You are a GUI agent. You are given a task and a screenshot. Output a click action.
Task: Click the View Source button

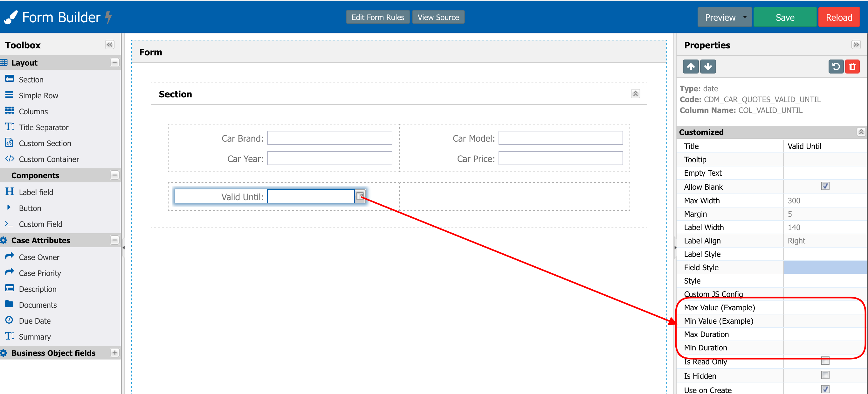[x=438, y=17]
